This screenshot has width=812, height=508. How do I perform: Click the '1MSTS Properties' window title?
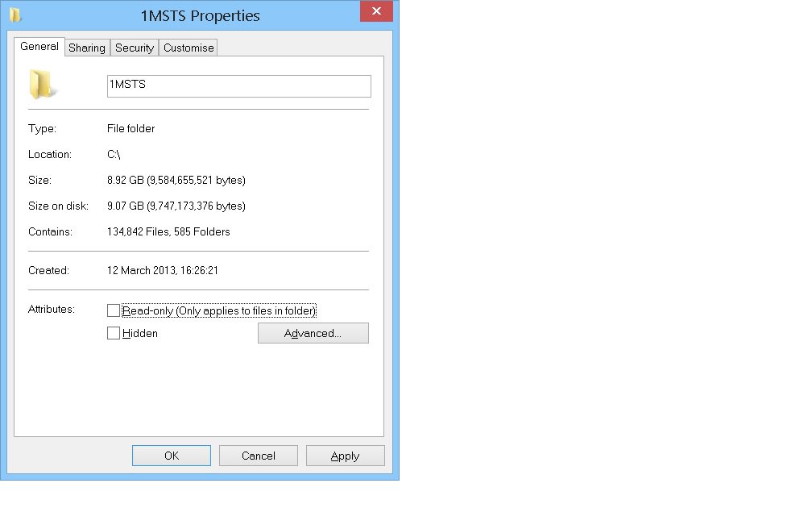pyautogui.click(x=201, y=16)
